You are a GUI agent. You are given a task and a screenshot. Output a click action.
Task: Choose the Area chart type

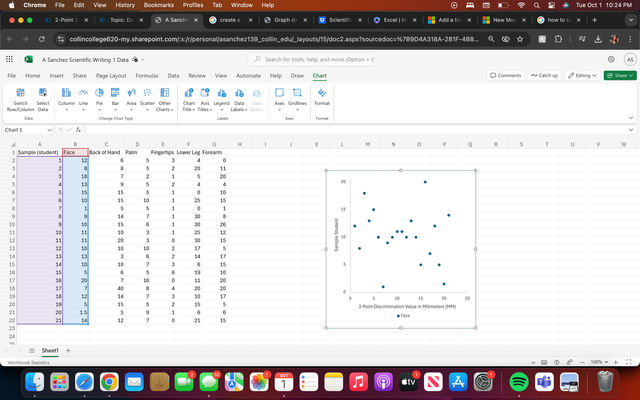point(131,100)
